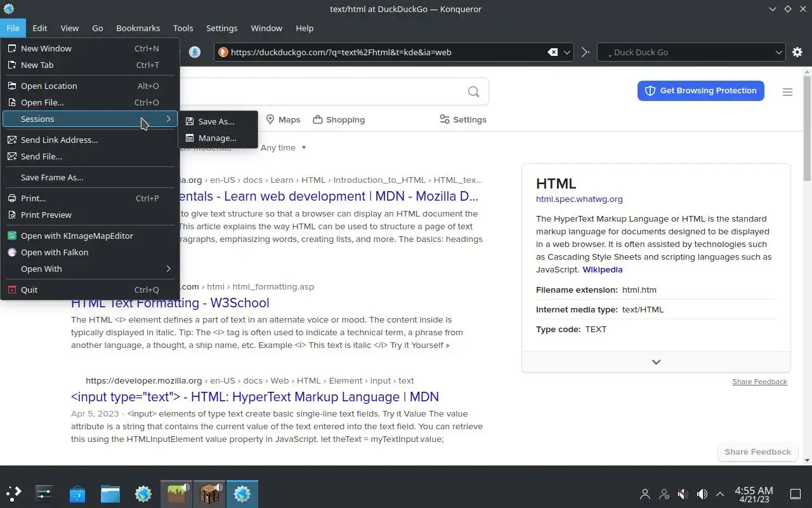Click the volume speaker tray icon

[702, 493]
